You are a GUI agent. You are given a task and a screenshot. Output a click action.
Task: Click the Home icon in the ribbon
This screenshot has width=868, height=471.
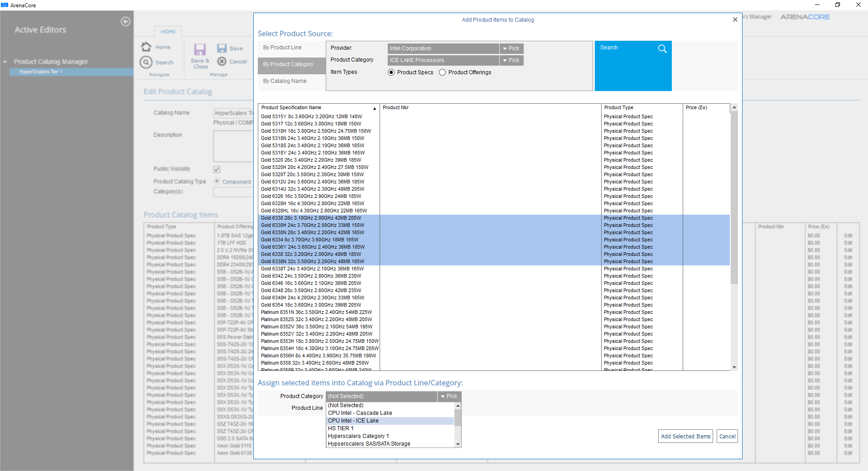[x=146, y=47]
